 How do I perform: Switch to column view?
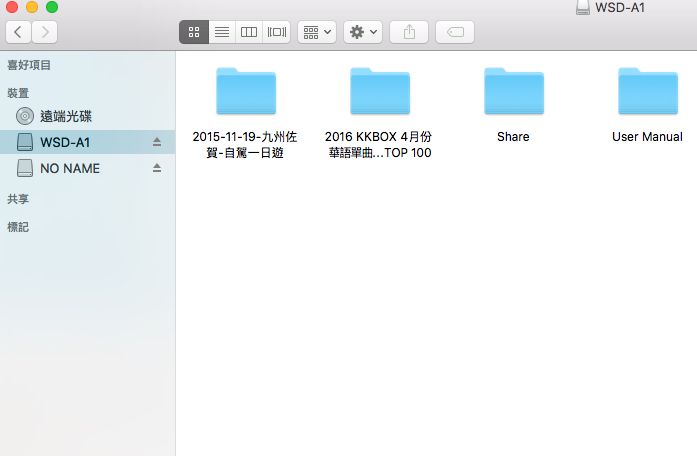click(249, 32)
